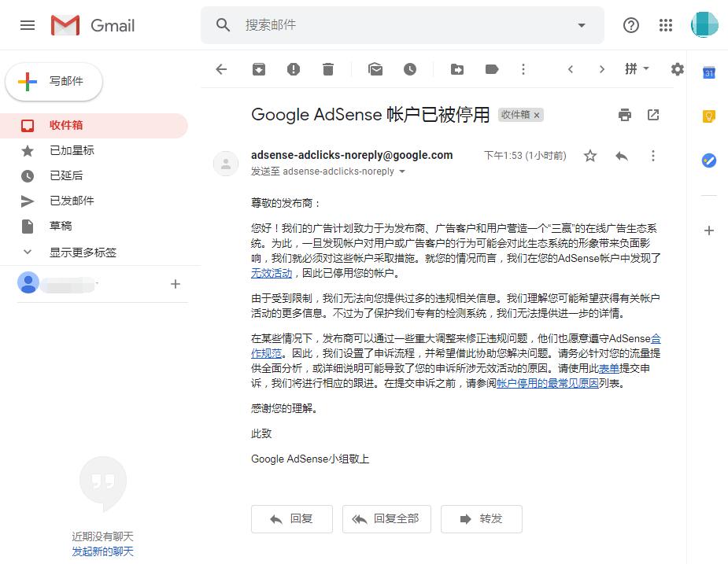Add a label to this email
The width and height of the screenshot is (728, 564).
pos(492,70)
